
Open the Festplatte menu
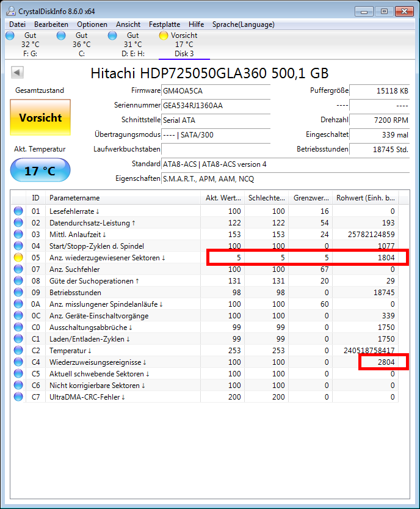pos(164,24)
